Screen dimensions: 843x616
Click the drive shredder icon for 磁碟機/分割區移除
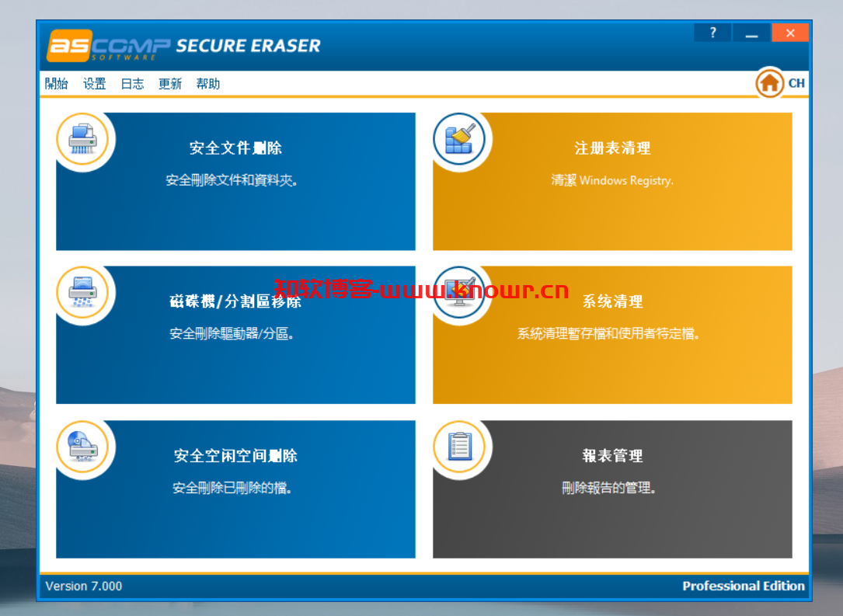82,292
